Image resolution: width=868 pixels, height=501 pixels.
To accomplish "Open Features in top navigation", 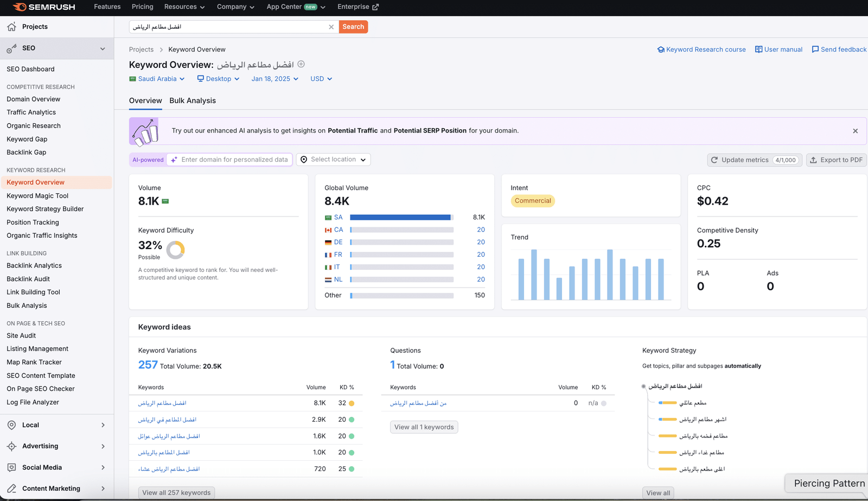I will 107,7.
